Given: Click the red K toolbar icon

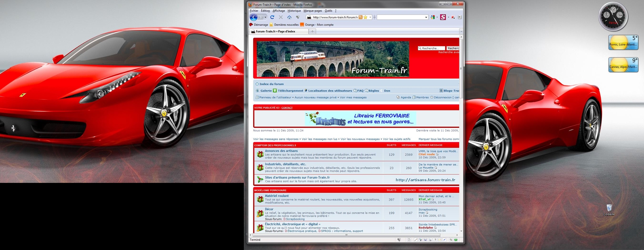Looking at the screenshot, I should [453, 17].
